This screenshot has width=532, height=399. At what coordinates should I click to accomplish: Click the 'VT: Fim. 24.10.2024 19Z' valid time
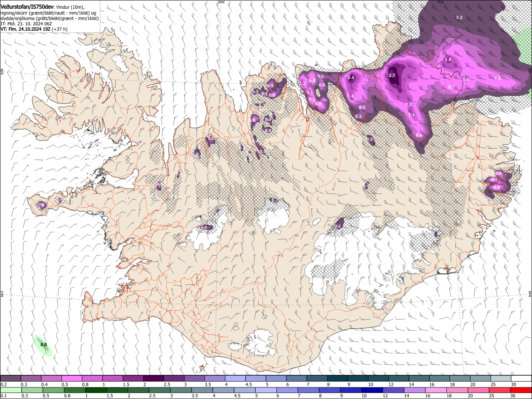(25, 29)
